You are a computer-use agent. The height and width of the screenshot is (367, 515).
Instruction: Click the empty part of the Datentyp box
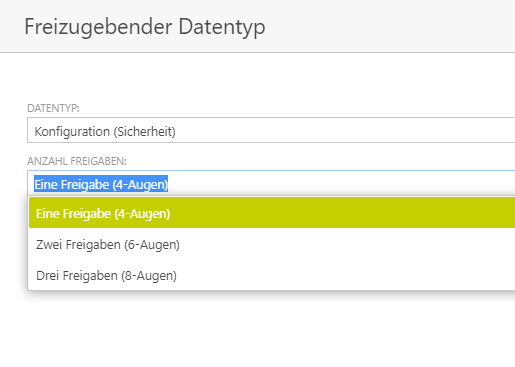click(x=345, y=130)
